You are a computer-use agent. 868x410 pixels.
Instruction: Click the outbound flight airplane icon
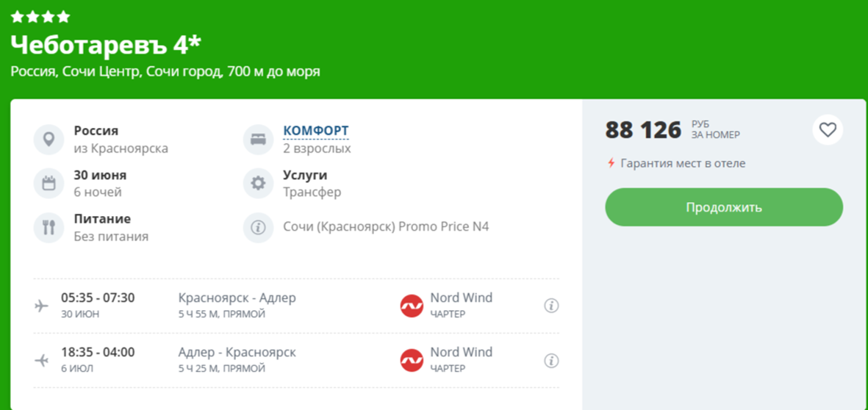(42, 306)
